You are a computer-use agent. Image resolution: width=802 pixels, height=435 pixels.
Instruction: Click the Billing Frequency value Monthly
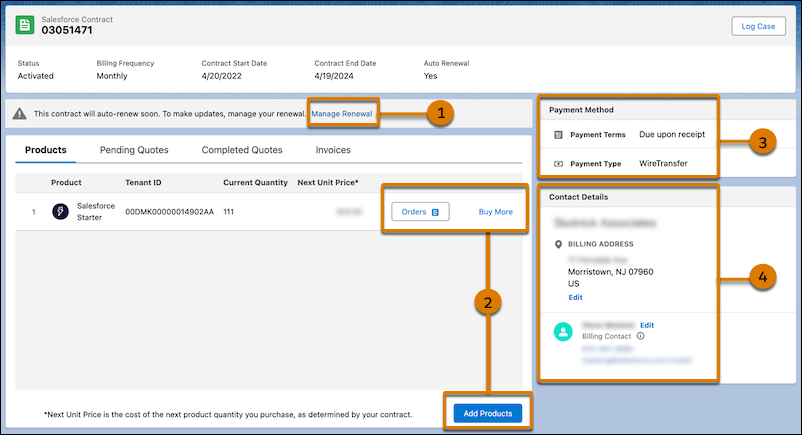click(112, 76)
